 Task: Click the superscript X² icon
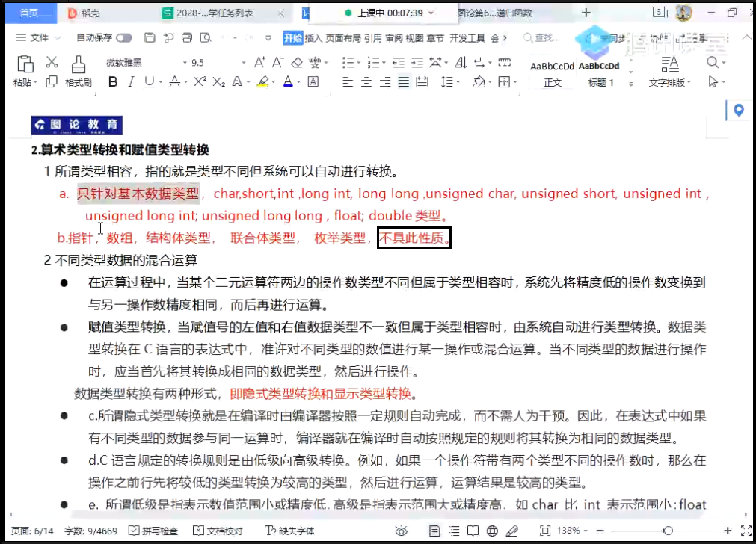coord(199,82)
